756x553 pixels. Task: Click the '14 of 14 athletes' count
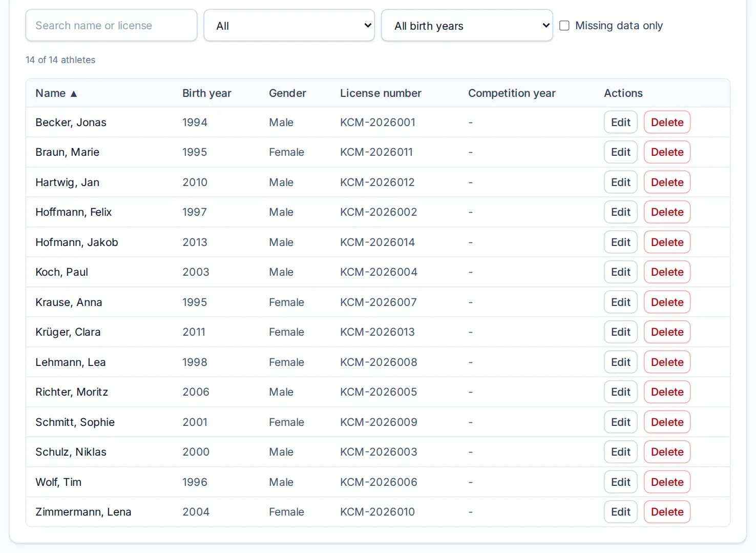(x=60, y=60)
